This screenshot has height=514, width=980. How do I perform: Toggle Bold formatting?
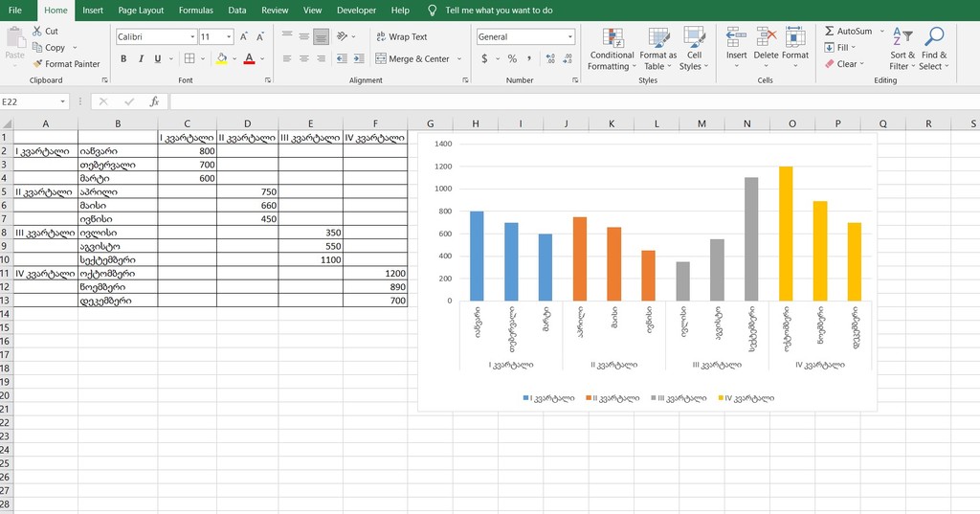click(123, 58)
